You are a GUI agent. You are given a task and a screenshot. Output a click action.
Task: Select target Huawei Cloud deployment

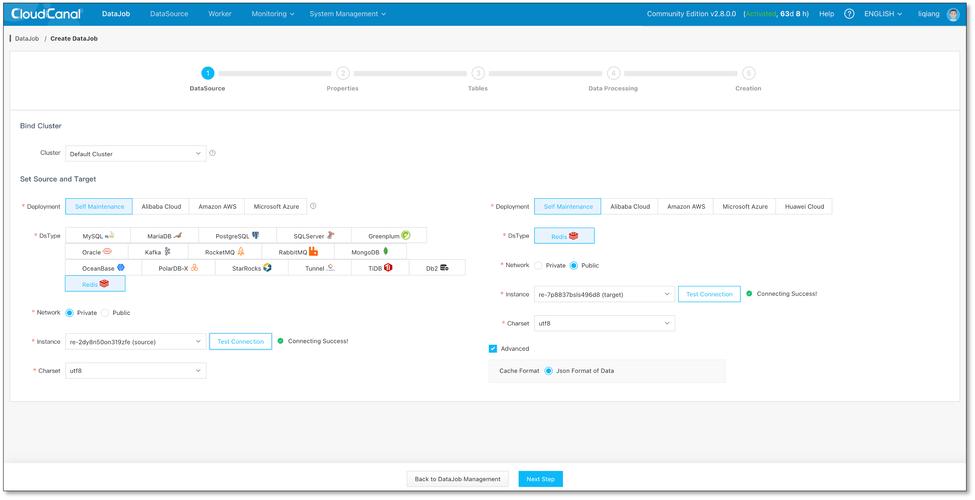(804, 206)
